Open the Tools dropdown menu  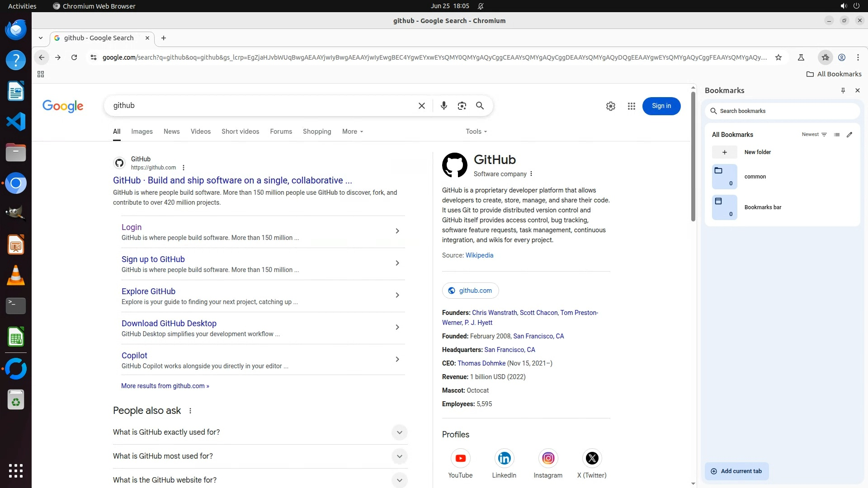476,131
